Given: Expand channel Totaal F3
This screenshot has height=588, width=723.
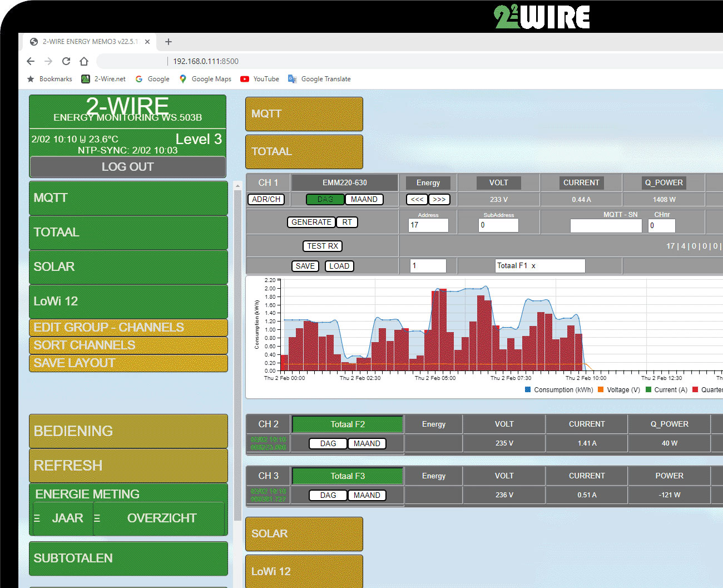Looking at the screenshot, I should pos(348,476).
